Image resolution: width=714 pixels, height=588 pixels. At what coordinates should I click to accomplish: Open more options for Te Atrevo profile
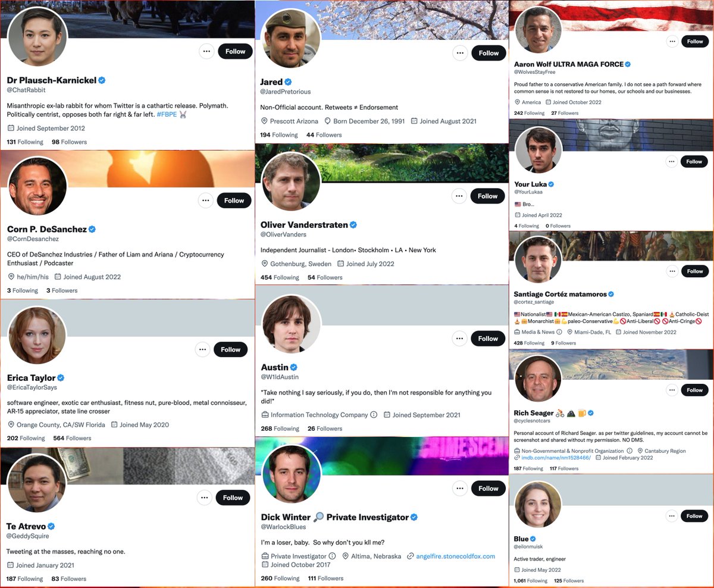pyautogui.click(x=205, y=498)
